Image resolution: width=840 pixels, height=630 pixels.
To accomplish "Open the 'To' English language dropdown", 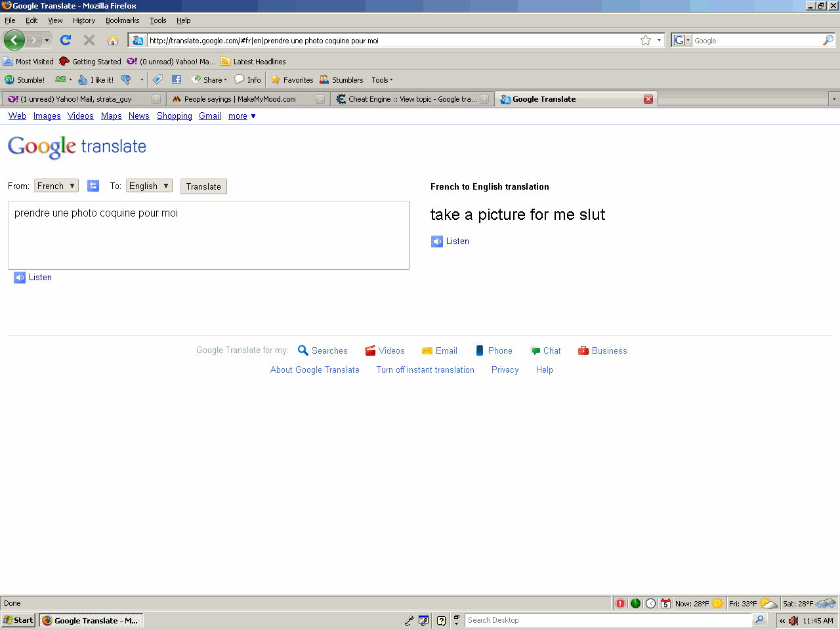I will point(149,186).
